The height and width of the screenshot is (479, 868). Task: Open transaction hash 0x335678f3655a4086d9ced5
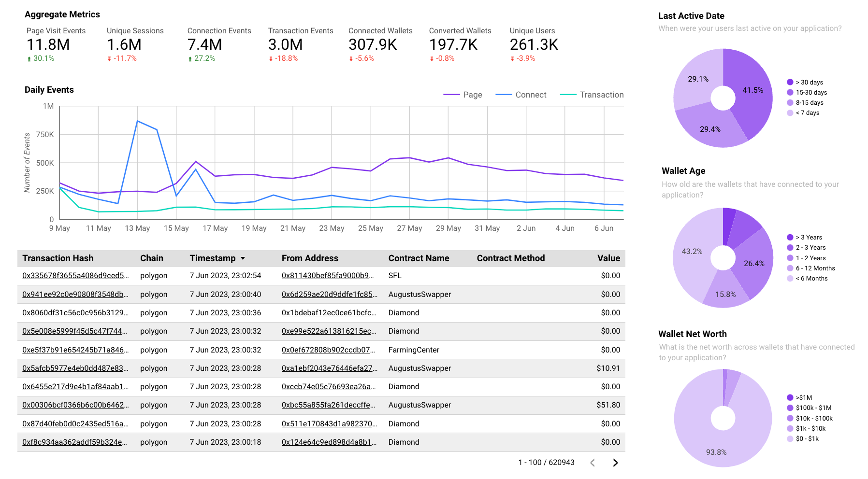pyautogui.click(x=75, y=276)
